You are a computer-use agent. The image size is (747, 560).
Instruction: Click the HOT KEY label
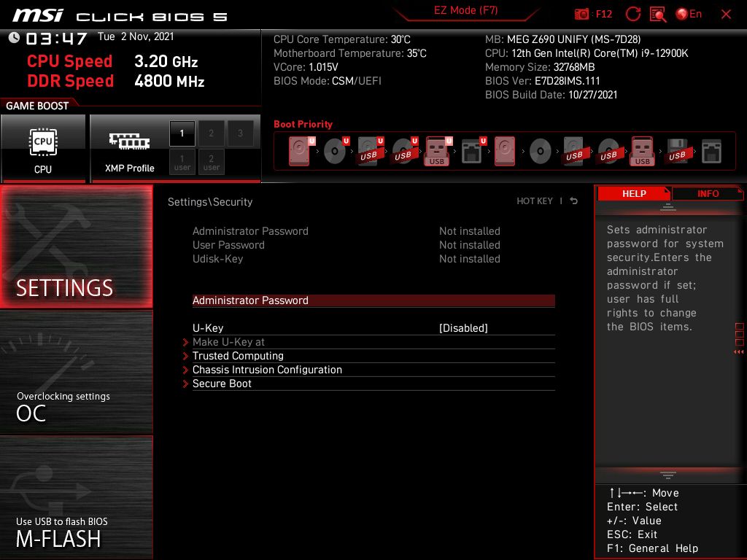pyautogui.click(x=535, y=201)
